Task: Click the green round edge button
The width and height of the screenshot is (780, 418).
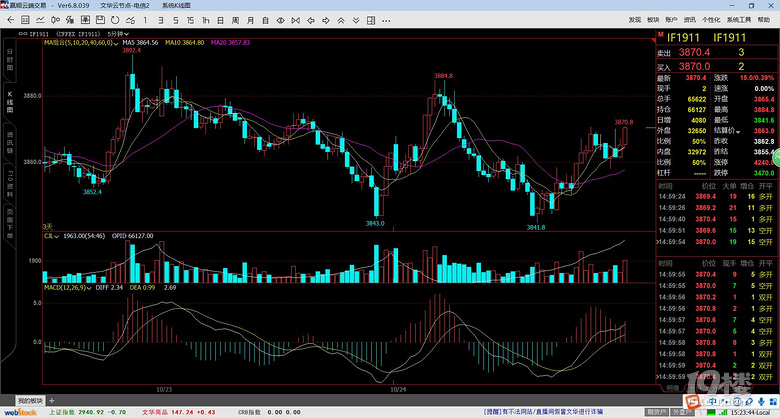Action: (x=777, y=158)
